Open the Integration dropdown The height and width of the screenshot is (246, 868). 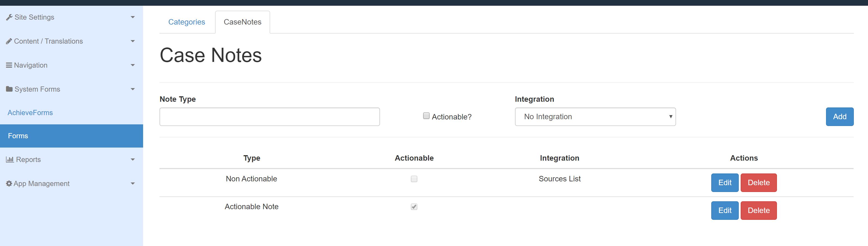click(595, 117)
